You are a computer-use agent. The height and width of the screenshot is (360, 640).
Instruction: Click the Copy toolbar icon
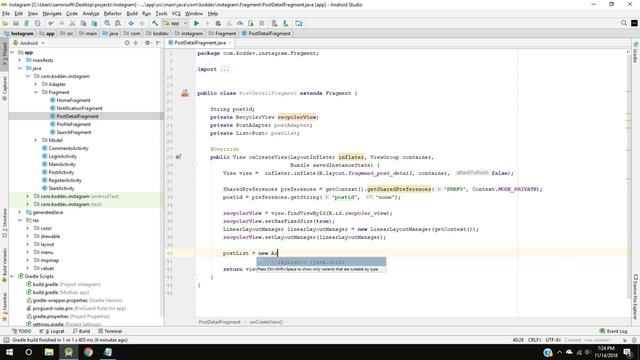point(83,23)
